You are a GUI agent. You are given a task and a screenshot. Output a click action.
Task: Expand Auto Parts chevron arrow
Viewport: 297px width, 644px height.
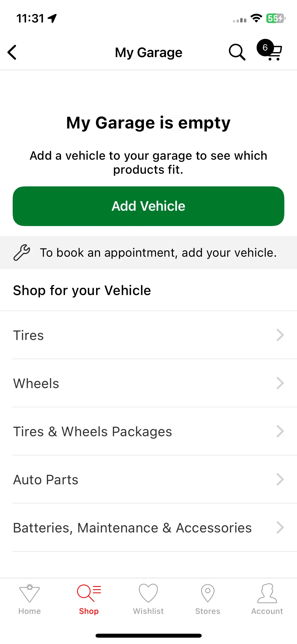pos(280,479)
